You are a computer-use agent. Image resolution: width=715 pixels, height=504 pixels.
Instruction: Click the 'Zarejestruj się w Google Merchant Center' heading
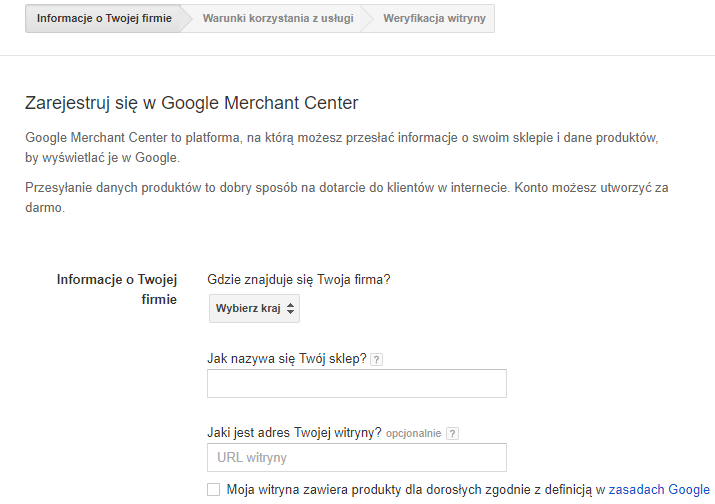[192, 103]
